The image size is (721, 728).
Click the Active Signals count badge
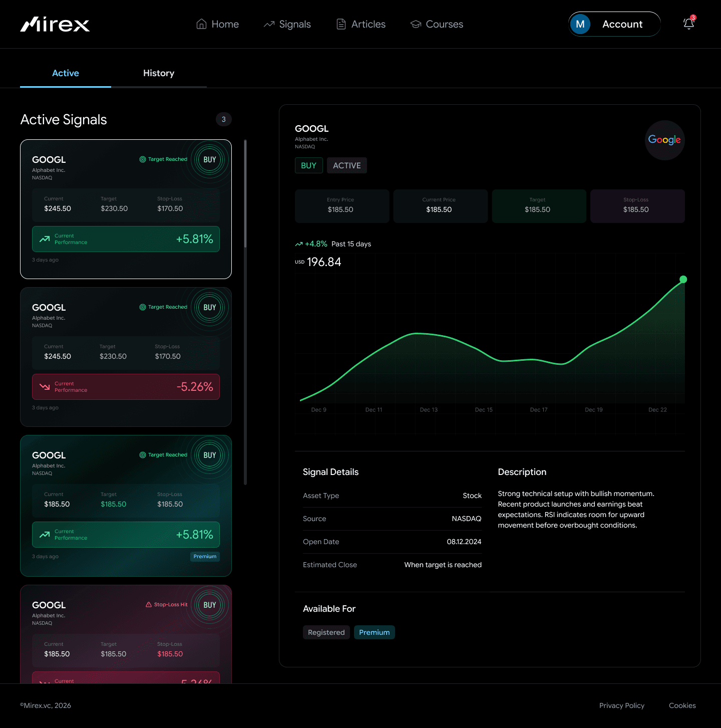[x=224, y=119]
